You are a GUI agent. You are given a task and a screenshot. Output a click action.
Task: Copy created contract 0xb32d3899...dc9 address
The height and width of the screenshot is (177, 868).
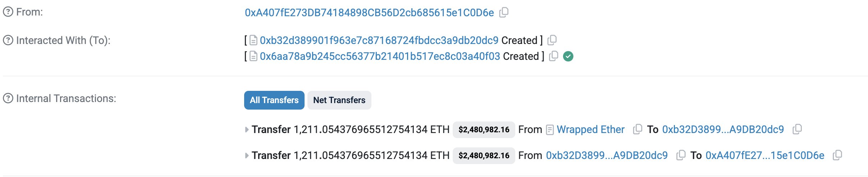[x=552, y=40]
